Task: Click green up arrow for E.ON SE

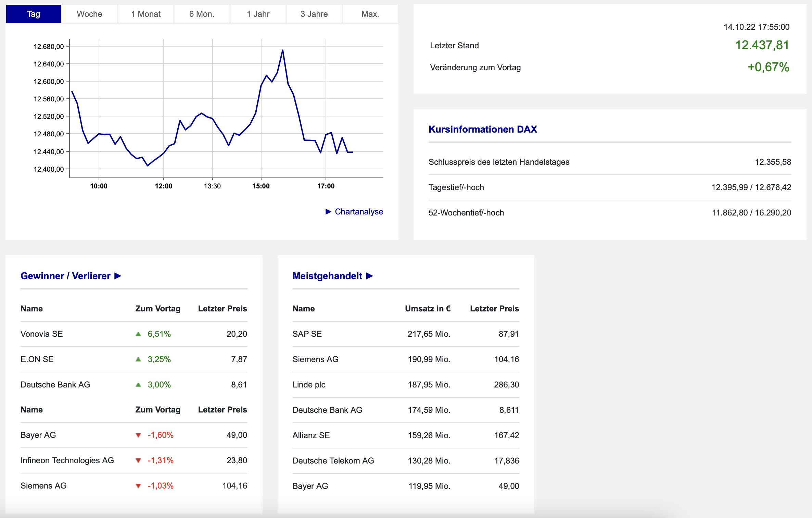Action: (138, 359)
